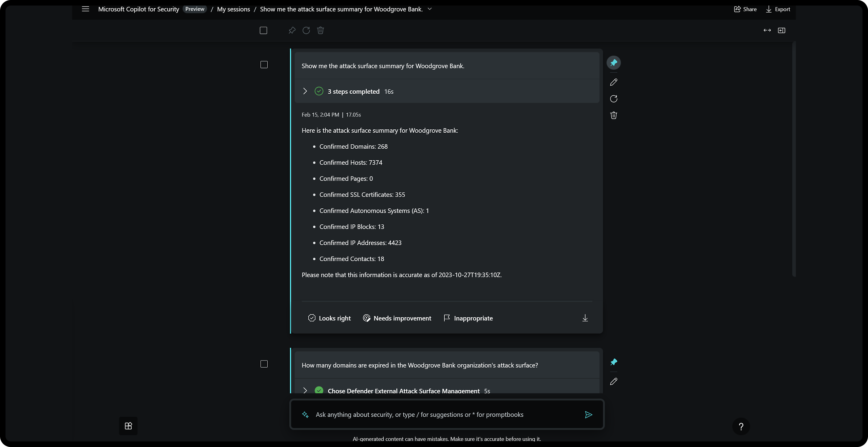Expand the 3 steps completed section
The width and height of the screenshot is (868, 447).
coord(305,91)
